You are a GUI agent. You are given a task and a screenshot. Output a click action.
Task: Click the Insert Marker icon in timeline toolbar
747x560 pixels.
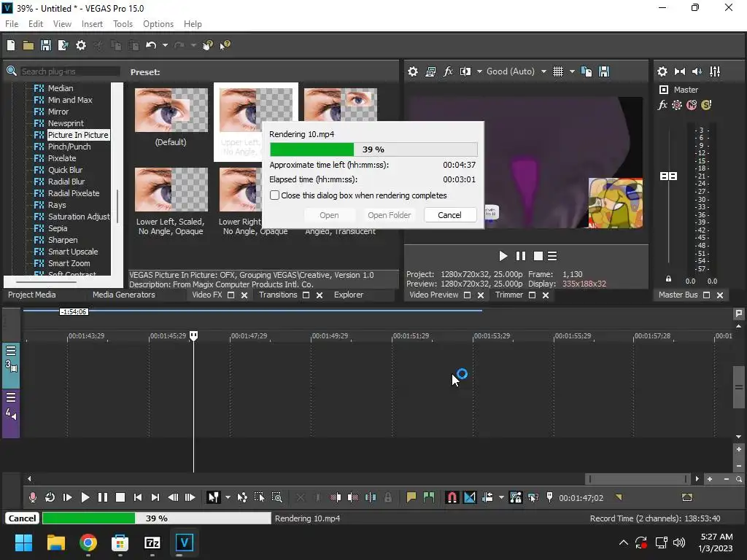[x=411, y=497]
